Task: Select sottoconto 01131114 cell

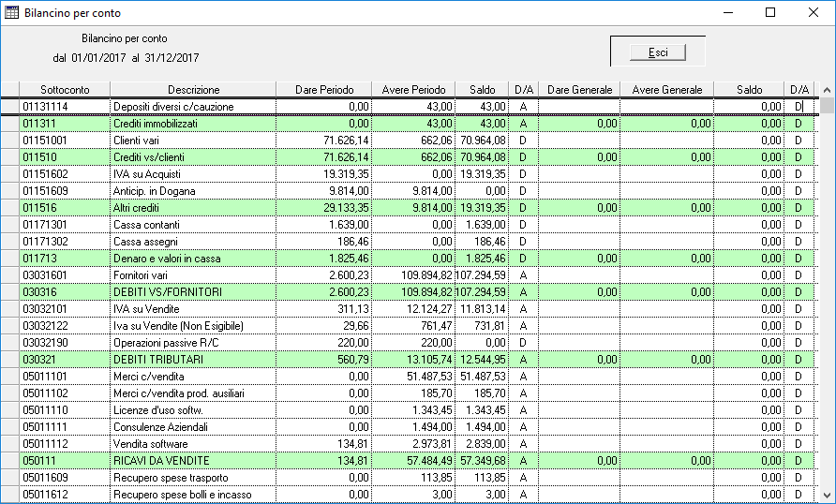Action: tap(65, 107)
